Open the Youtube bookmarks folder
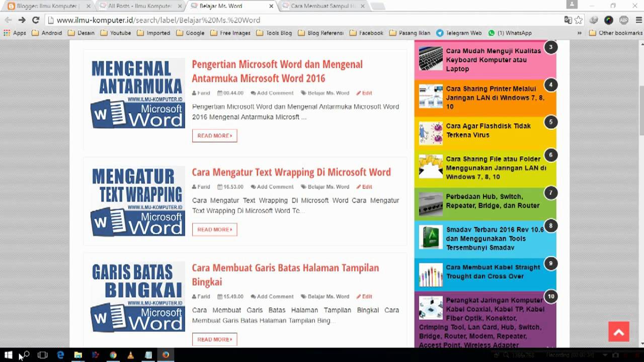The image size is (644, 362). click(x=115, y=33)
